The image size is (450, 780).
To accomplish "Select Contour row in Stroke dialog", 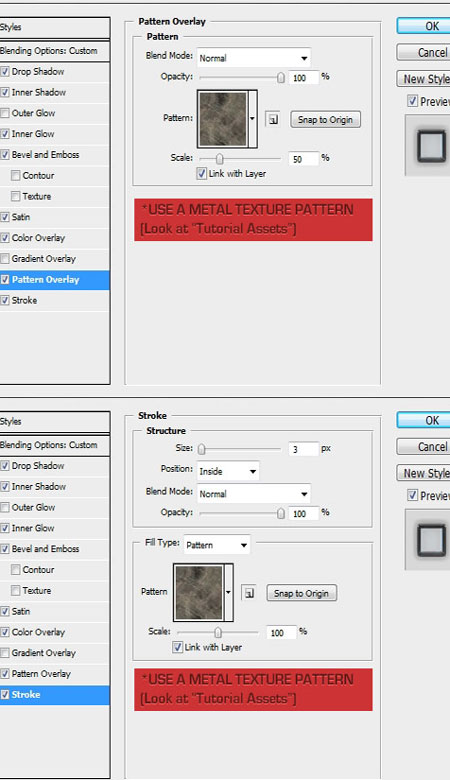I will 54,570.
